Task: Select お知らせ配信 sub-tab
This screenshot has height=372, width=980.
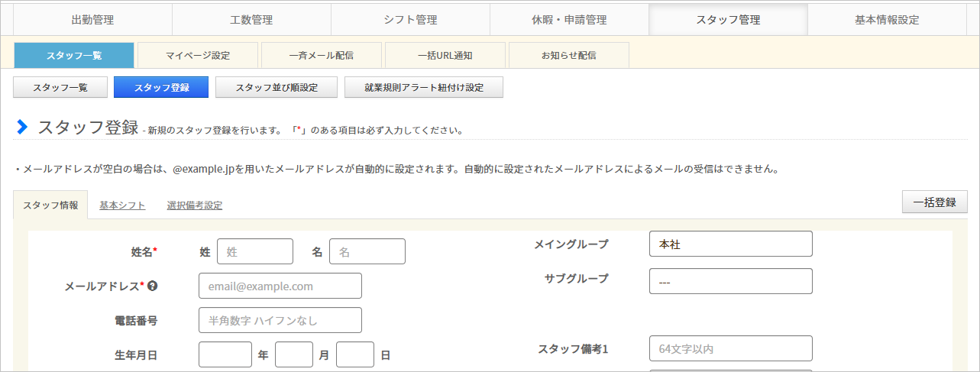Action: (x=569, y=55)
